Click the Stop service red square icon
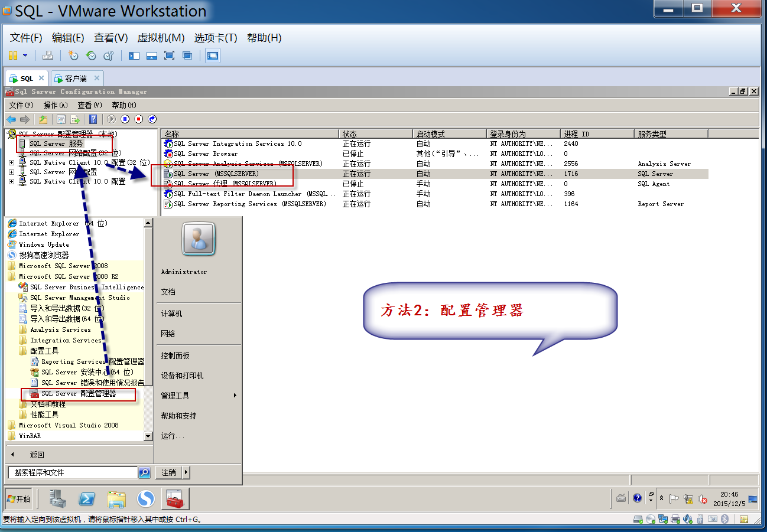This screenshot has width=767, height=532. click(x=139, y=119)
